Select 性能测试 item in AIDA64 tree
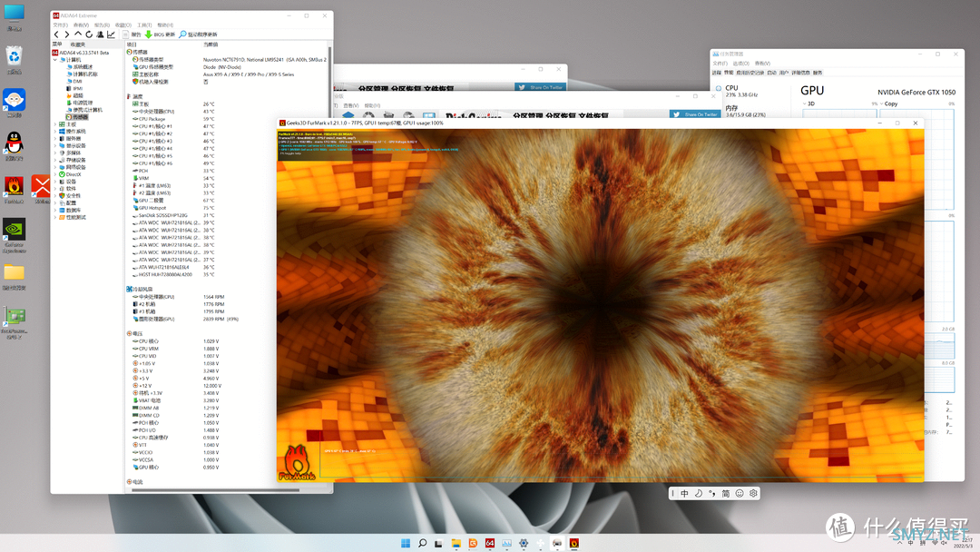Screen dimensions: 980x552 tap(73, 218)
